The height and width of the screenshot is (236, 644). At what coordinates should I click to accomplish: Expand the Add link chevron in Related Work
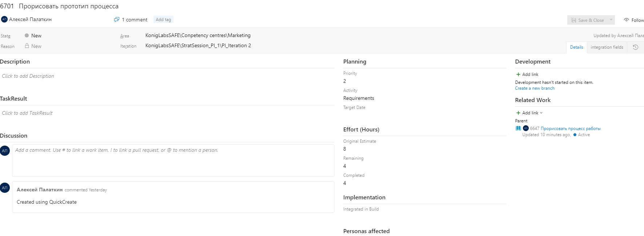[x=541, y=113]
